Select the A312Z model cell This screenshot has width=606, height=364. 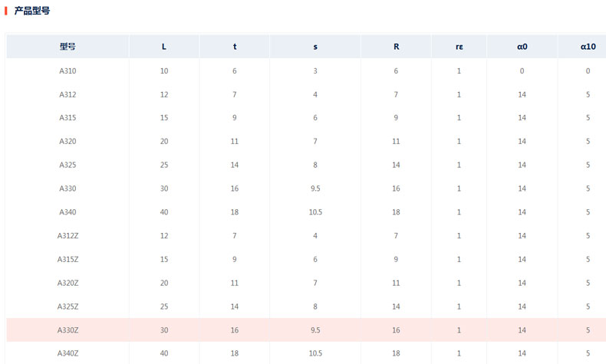click(68, 236)
